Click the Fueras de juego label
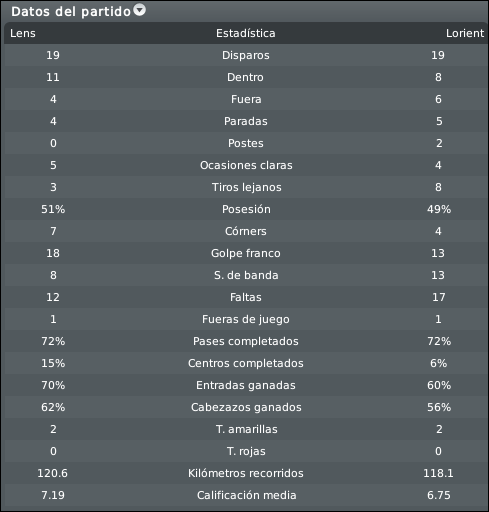Image resolution: width=489 pixels, height=512 pixels. click(246, 319)
